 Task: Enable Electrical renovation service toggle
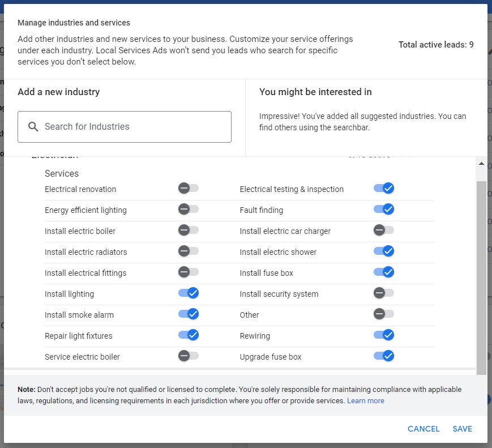point(188,189)
